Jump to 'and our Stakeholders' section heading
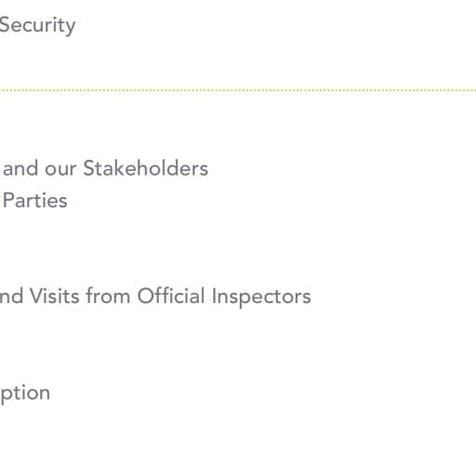This screenshot has width=476, height=476. click(x=105, y=168)
